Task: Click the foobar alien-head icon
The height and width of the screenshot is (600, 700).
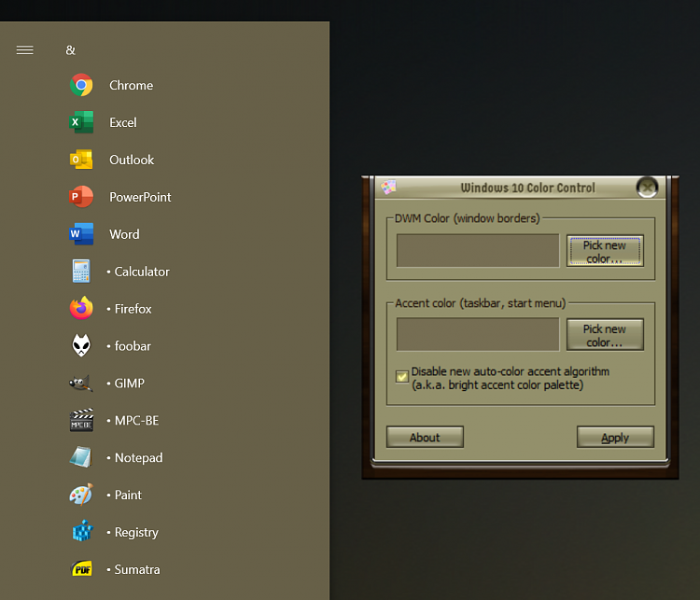Action: coord(81,345)
